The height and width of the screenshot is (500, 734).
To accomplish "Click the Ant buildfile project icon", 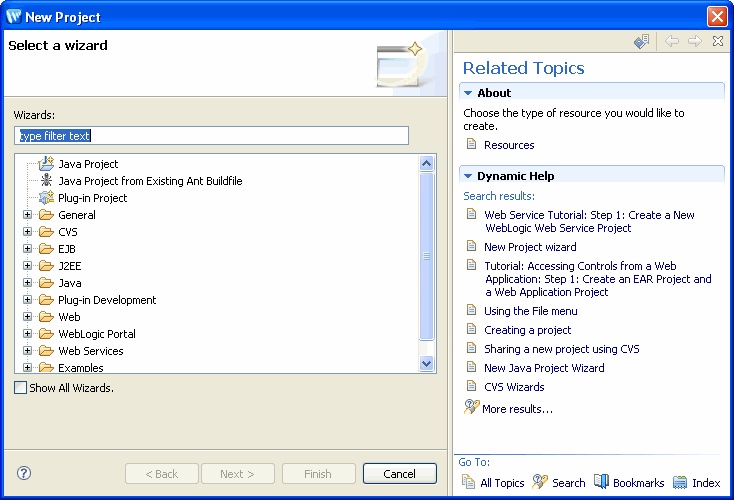I will 46,180.
